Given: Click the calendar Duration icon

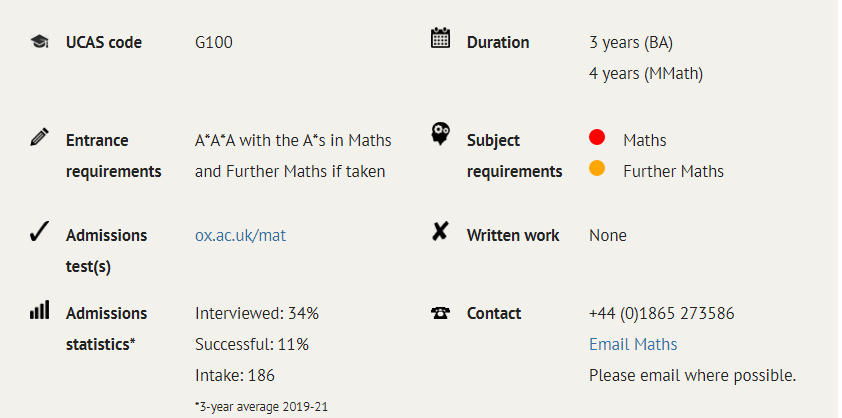Looking at the screenshot, I should 440,39.
